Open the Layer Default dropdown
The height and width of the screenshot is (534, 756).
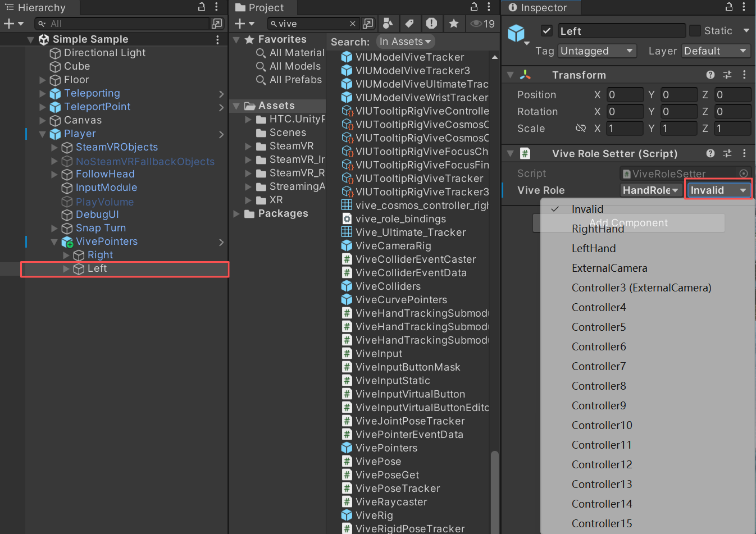click(716, 51)
